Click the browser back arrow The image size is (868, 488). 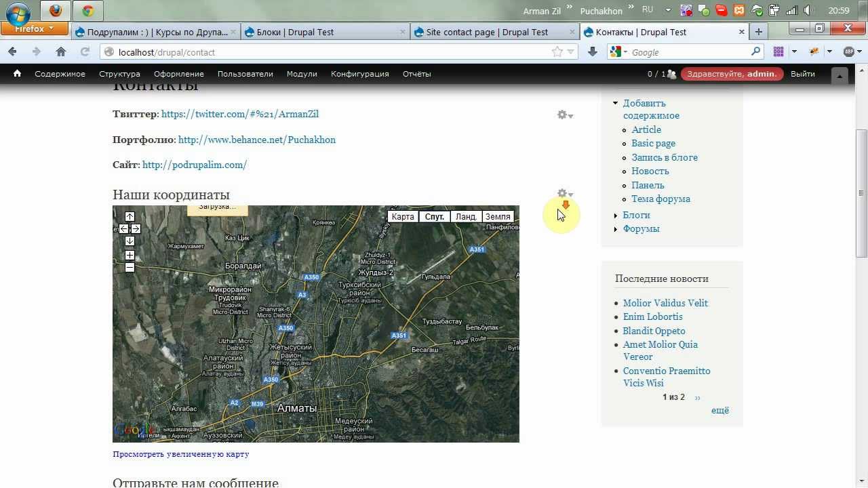(12, 52)
